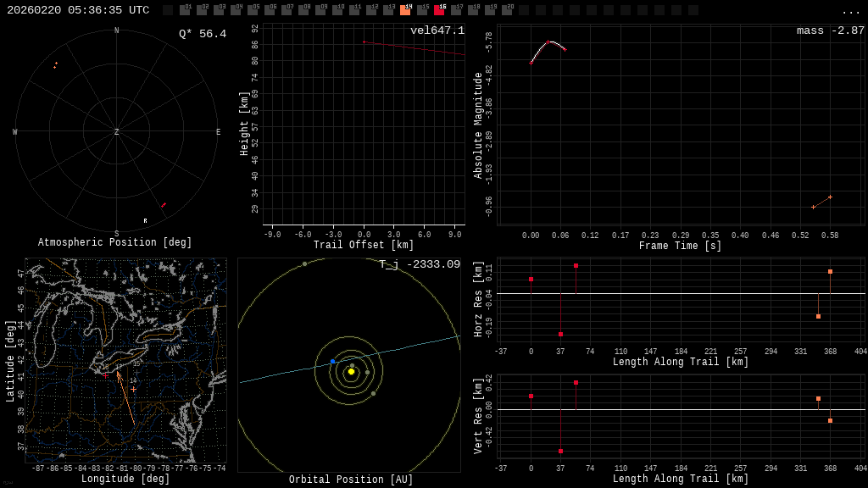Select station box 10 in top bar
Viewport: 868px width, 488px height.
pyautogui.click(x=337, y=10)
